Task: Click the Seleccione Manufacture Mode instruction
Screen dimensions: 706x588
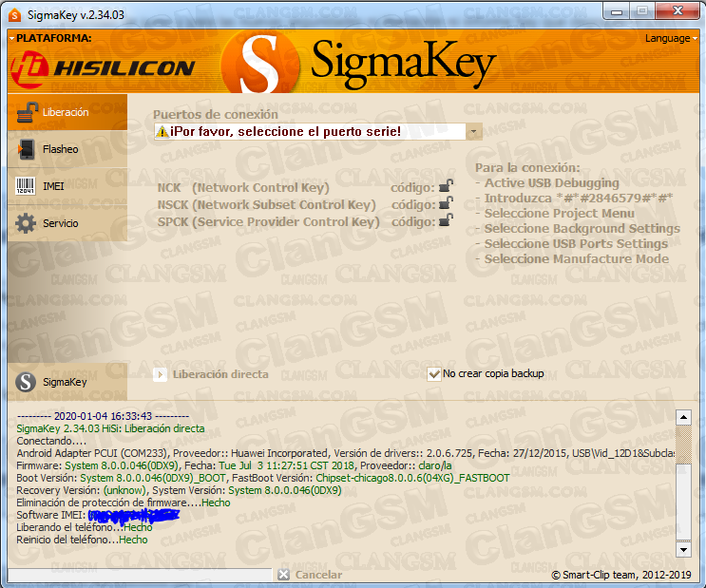Action: 577,259
